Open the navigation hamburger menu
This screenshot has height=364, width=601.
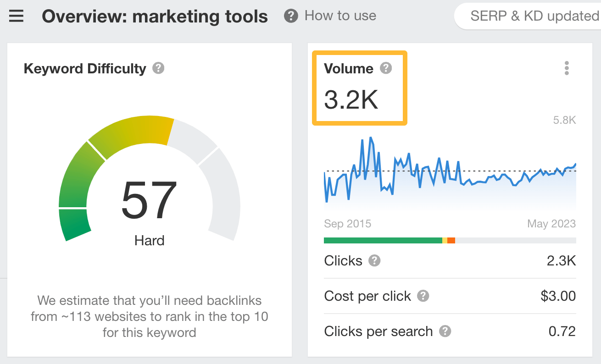coord(16,16)
